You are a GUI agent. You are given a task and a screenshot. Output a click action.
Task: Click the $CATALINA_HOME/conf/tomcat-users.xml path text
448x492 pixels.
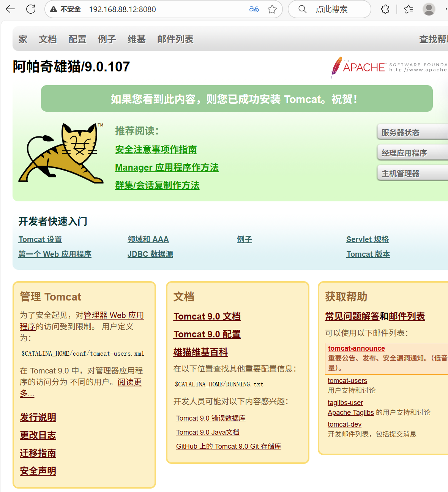coord(83,354)
